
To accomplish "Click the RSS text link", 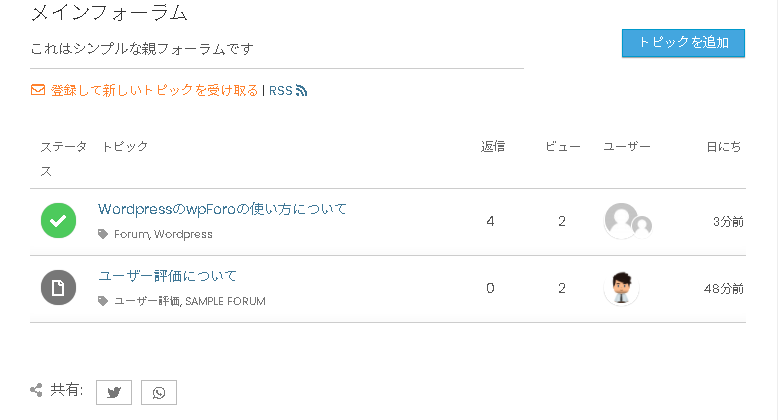I will [x=280, y=91].
